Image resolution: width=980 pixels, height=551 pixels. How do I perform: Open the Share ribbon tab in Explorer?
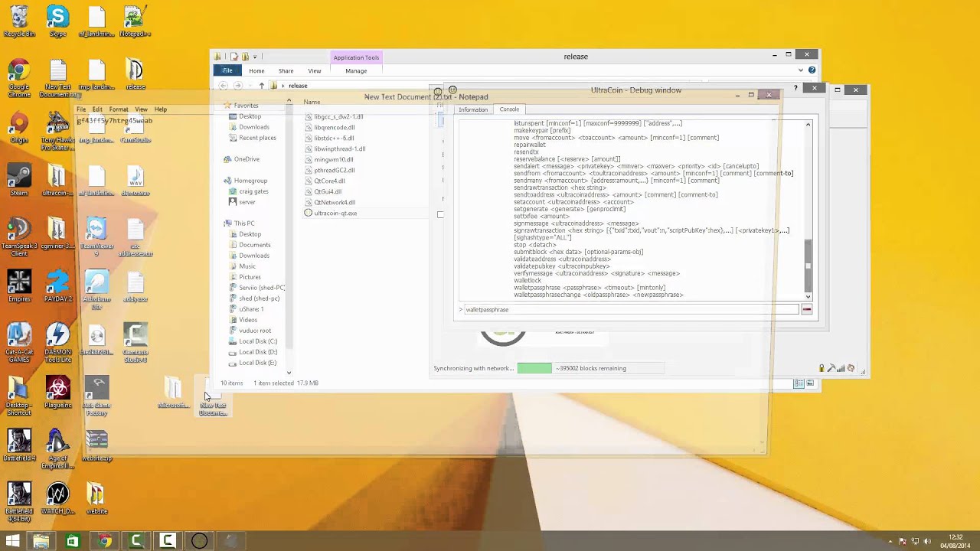coord(286,70)
